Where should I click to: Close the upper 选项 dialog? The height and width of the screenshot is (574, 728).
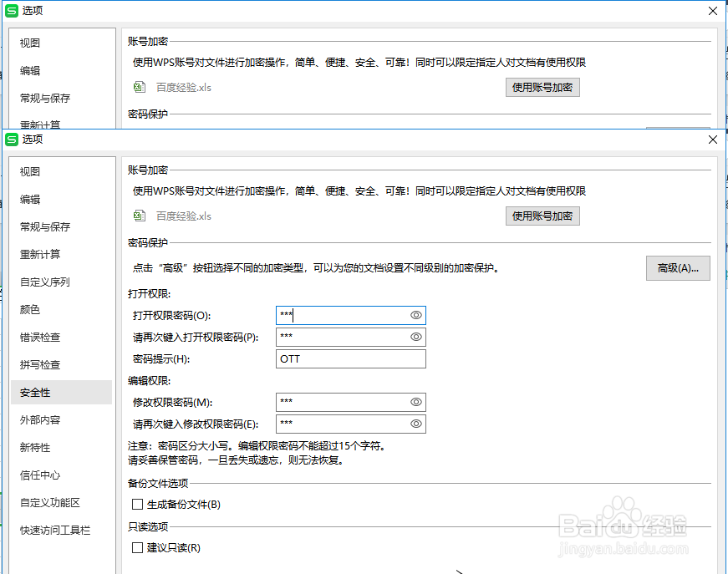click(x=712, y=11)
